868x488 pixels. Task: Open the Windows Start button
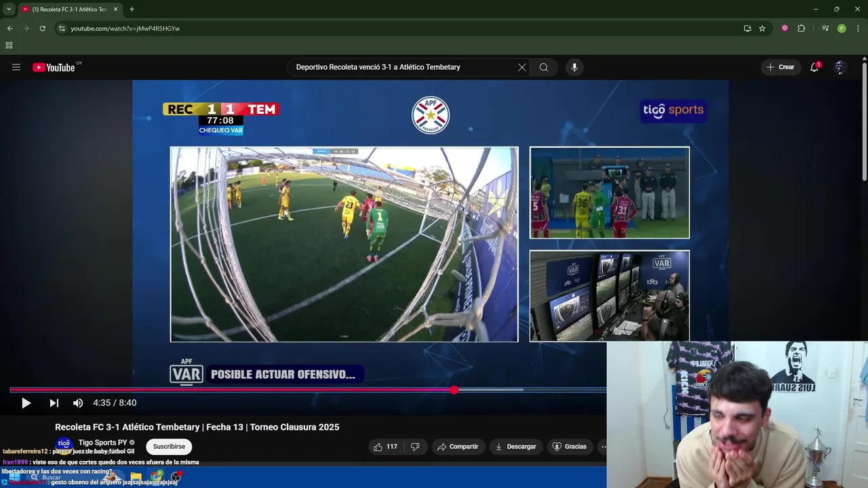point(14,477)
